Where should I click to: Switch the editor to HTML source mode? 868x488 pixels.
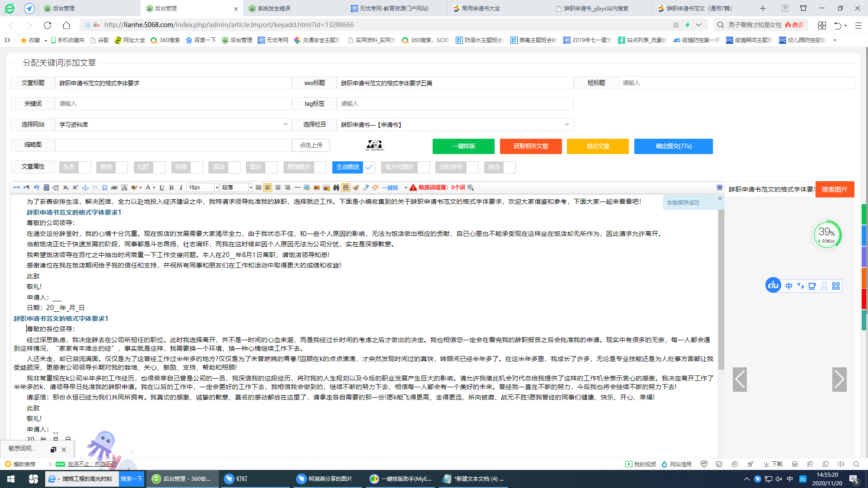(x=16, y=187)
